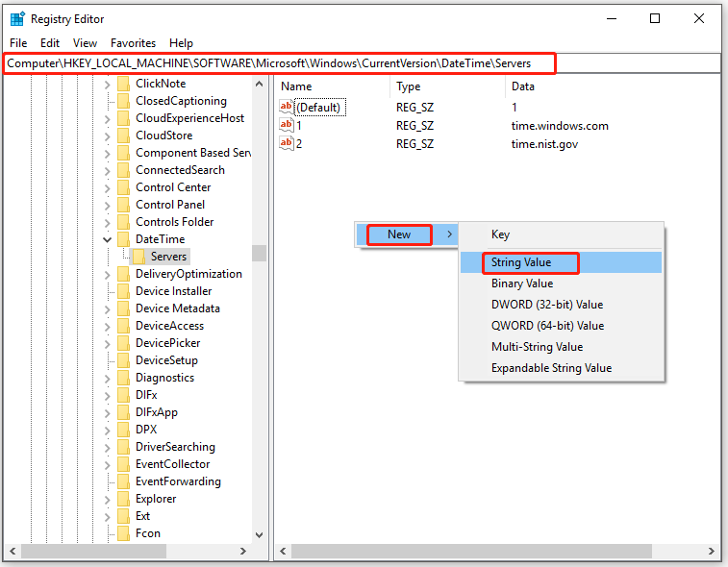728x567 pixels.
Task: Click the REG_SZ type of (Default) row
Action: (x=414, y=108)
